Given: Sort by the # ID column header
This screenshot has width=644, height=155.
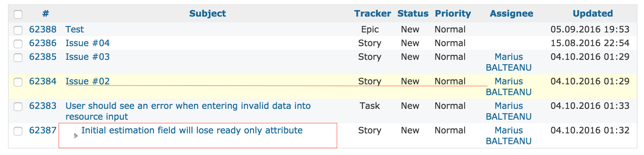Looking at the screenshot, I should click(x=45, y=14).
